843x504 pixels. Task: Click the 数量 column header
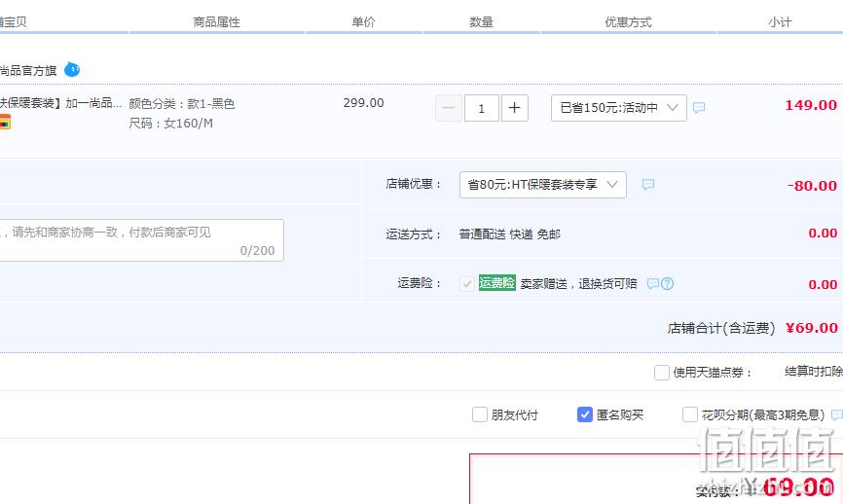click(481, 22)
